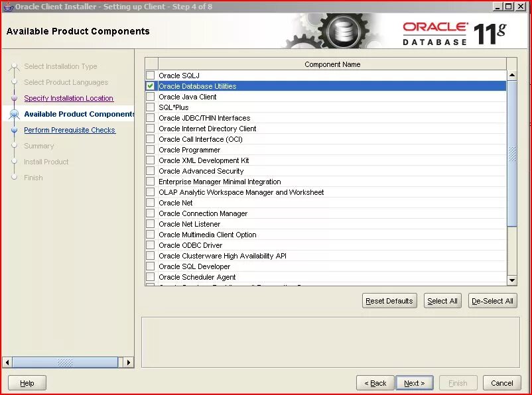The height and width of the screenshot is (395, 532).
Task: Click the Specify Installation Location step marker
Action: (x=14, y=98)
